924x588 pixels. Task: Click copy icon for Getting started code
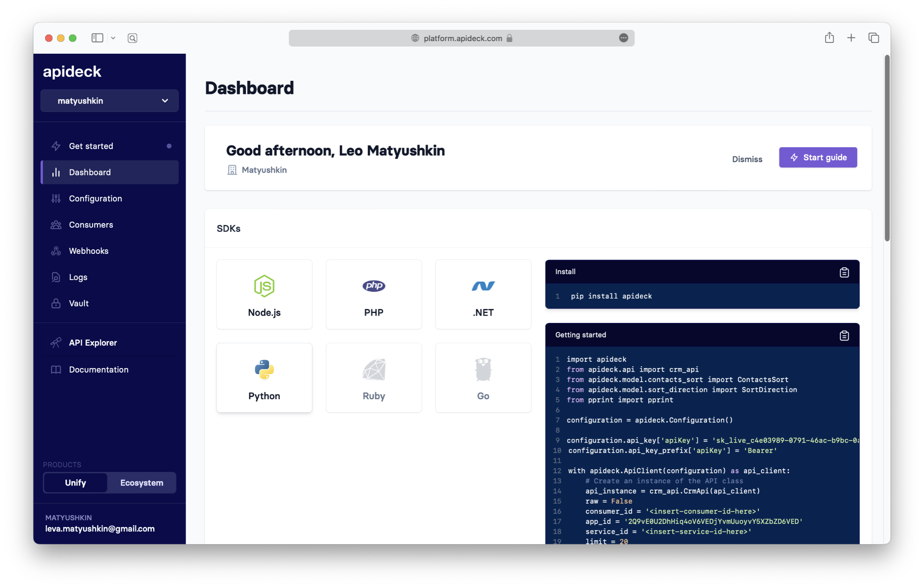[845, 335]
